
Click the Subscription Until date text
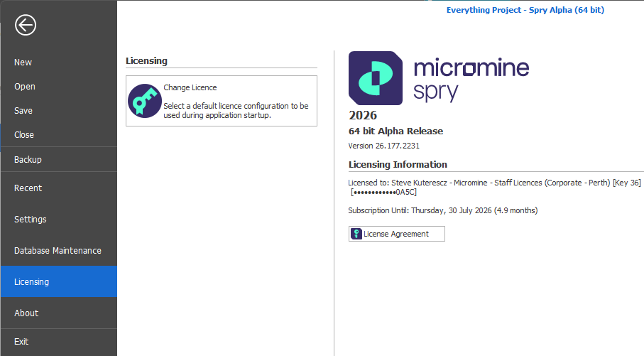click(443, 210)
